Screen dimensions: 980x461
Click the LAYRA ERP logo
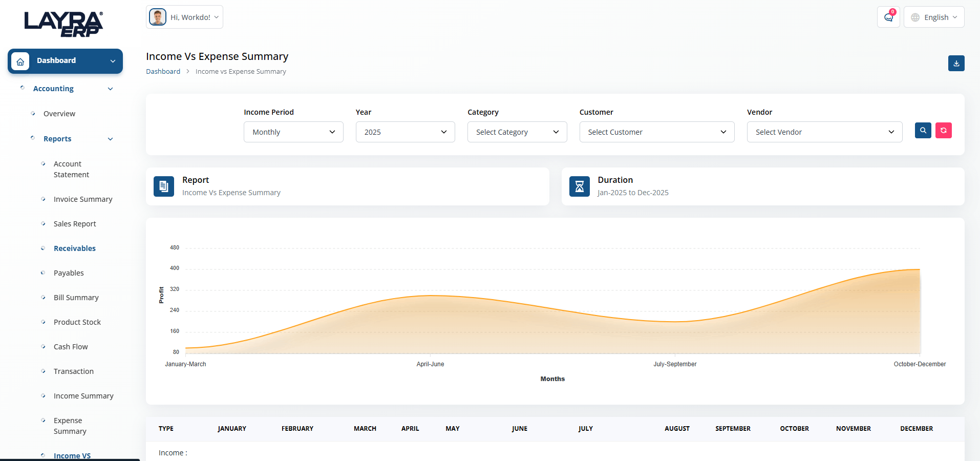point(63,25)
